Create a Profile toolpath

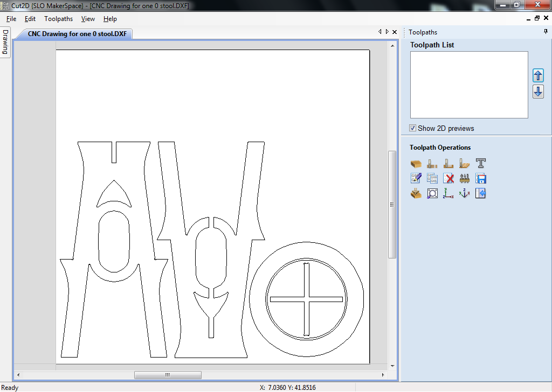tap(432, 163)
